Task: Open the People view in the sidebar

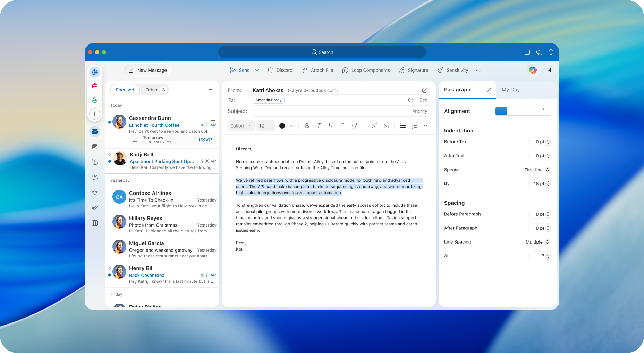Action: click(95, 177)
